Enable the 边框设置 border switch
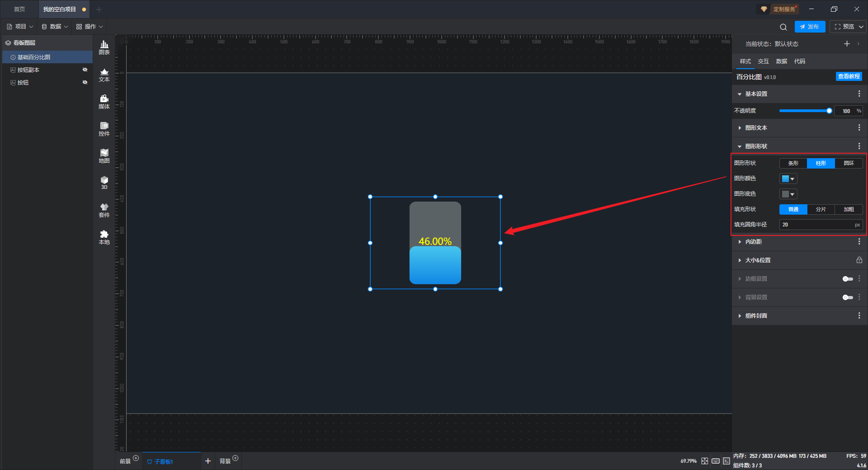This screenshot has height=470, width=868. point(848,279)
